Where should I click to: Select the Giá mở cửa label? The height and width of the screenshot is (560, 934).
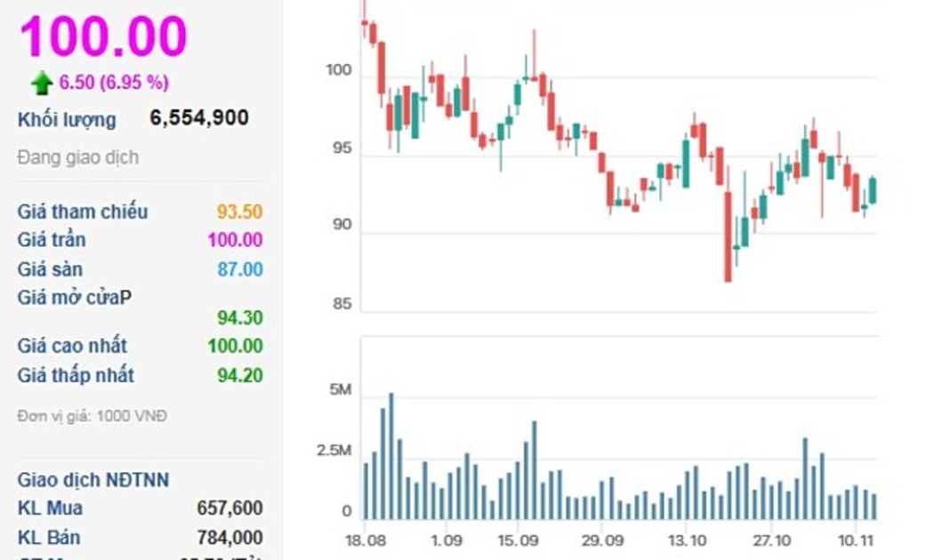pos(75,298)
